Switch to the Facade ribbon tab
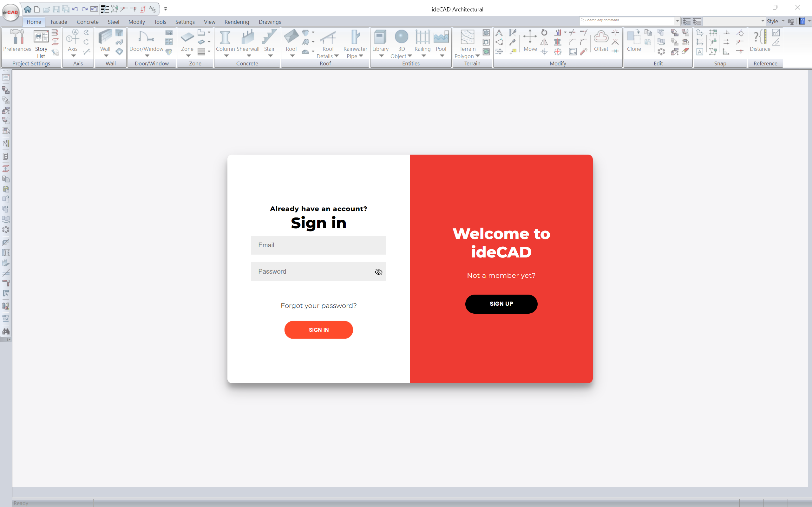Image resolution: width=812 pixels, height=507 pixels. click(x=59, y=22)
